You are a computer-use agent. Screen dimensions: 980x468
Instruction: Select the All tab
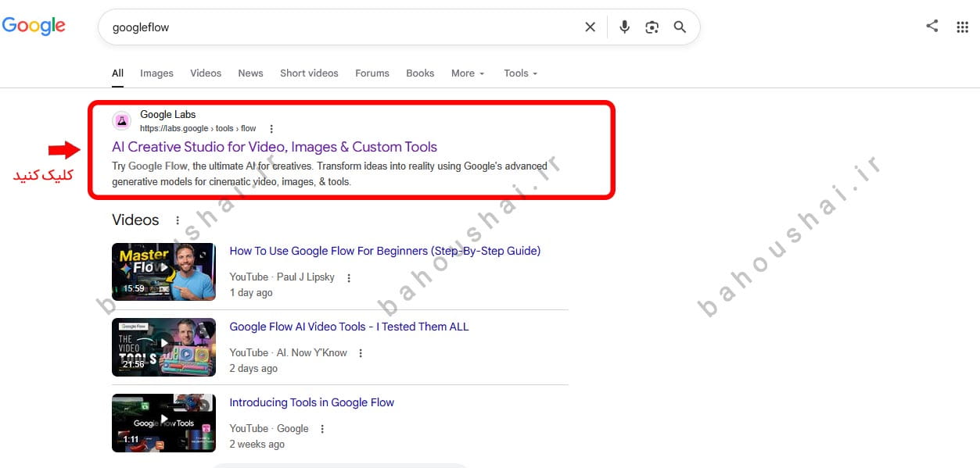point(117,73)
